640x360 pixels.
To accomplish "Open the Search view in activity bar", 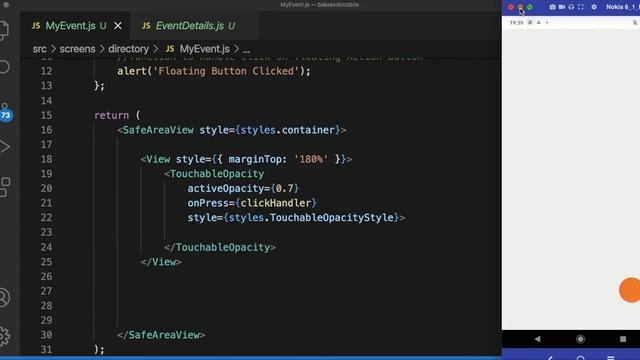I will (x=4, y=67).
